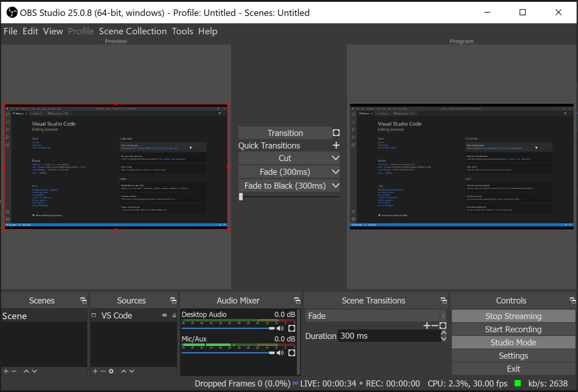578x392 pixels.
Task: Toggle VS Code source visibility eye
Action: tap(164, 315)
